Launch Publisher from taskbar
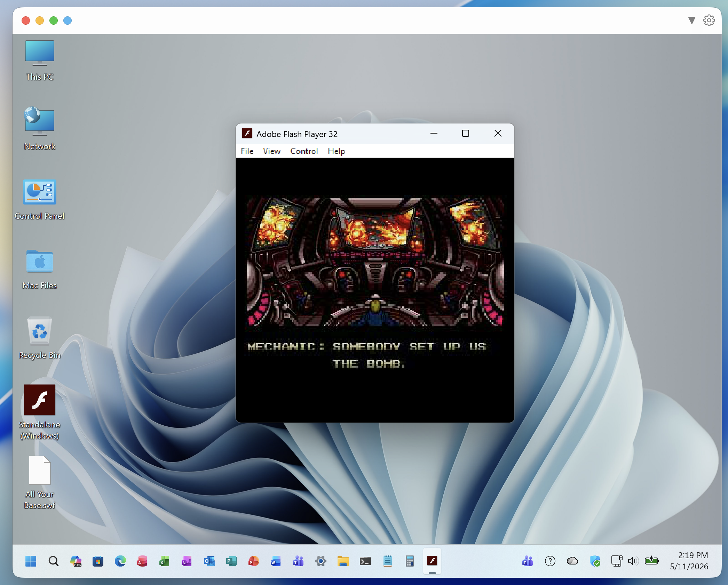The width and height of the screenshot is (728, 585). point(231,561)
